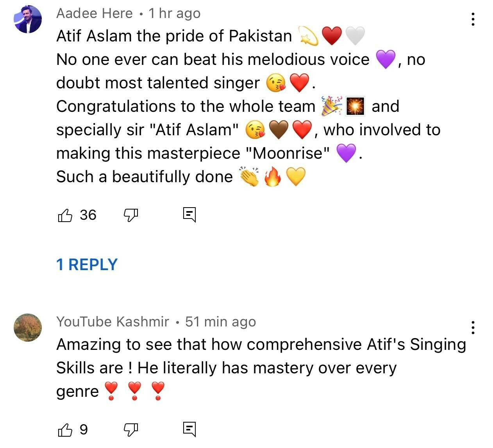The image size is (493, 448).
Task: Click the 36 likes count
Action: pos(88,215)
